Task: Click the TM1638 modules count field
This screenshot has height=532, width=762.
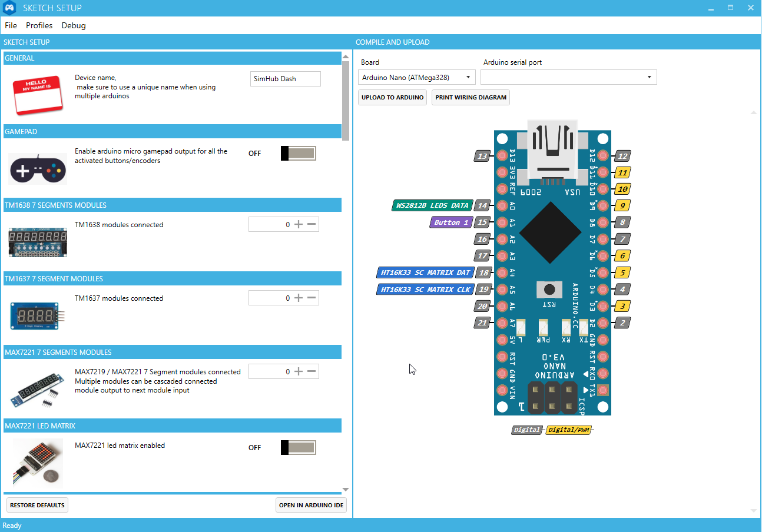Action: [x=284, y=224]
